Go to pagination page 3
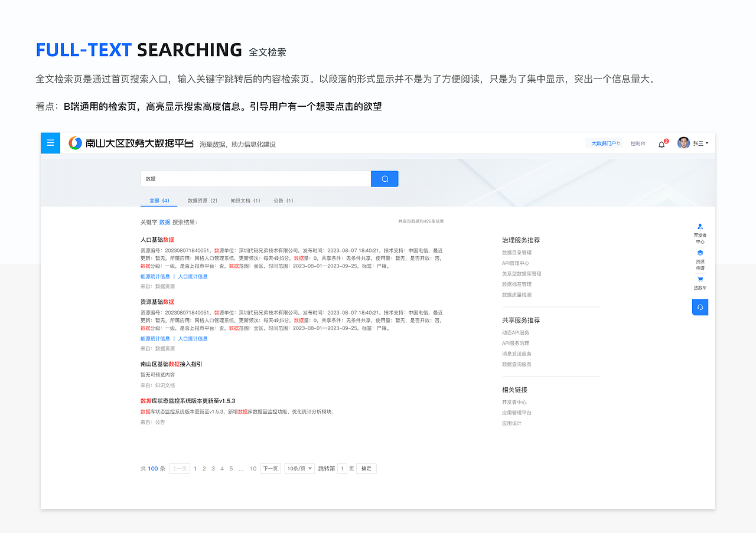This screenshot has height=533, width=756. [x=213, y=469]
